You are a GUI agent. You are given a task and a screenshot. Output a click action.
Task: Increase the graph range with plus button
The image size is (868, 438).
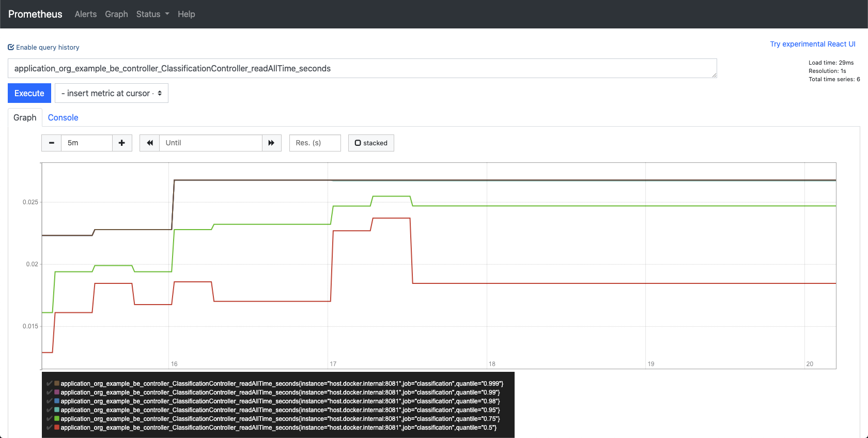122,143
